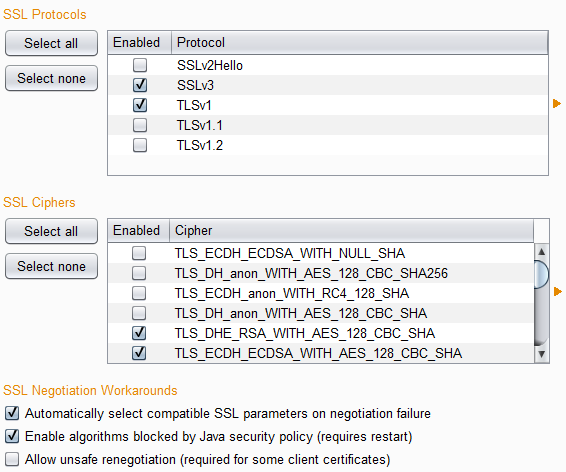The image size is (566, 472).
Task: Click Select all for SSL Ciphers
Action: tap(51, 231)
